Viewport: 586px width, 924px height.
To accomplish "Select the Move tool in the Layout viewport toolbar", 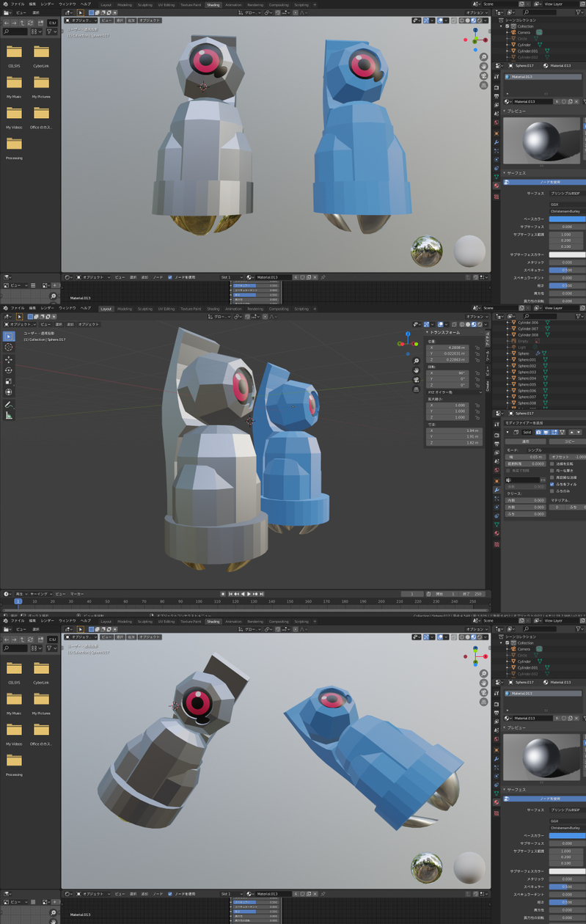I will coord(9,359).
